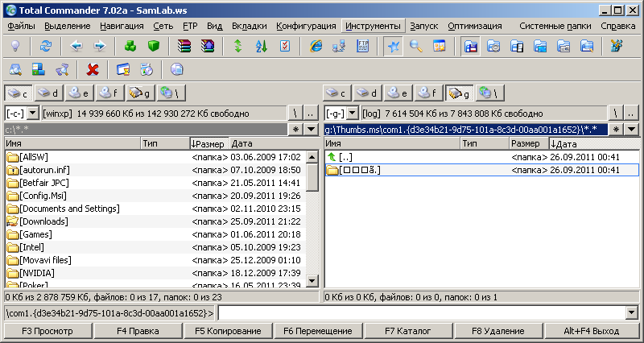Switch left panel to drive e
644x343 pixels.
79,93
